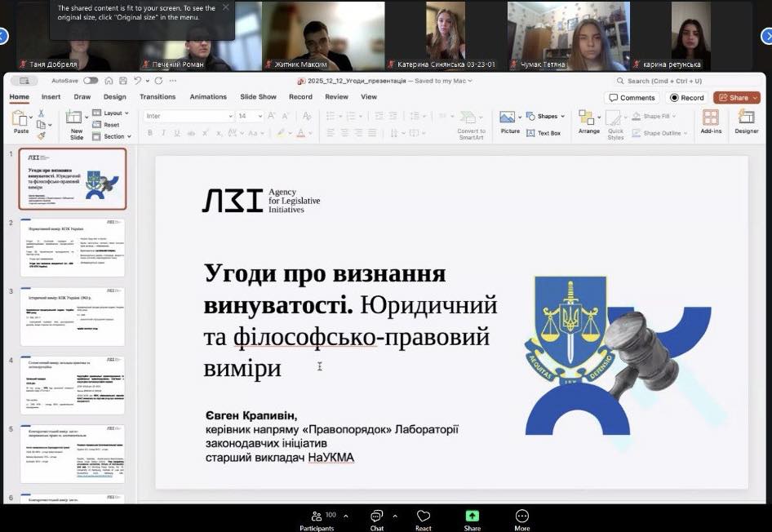Toggle italic formatting
Viewport: 772px width, 532px height.
[x=163, y=133]
